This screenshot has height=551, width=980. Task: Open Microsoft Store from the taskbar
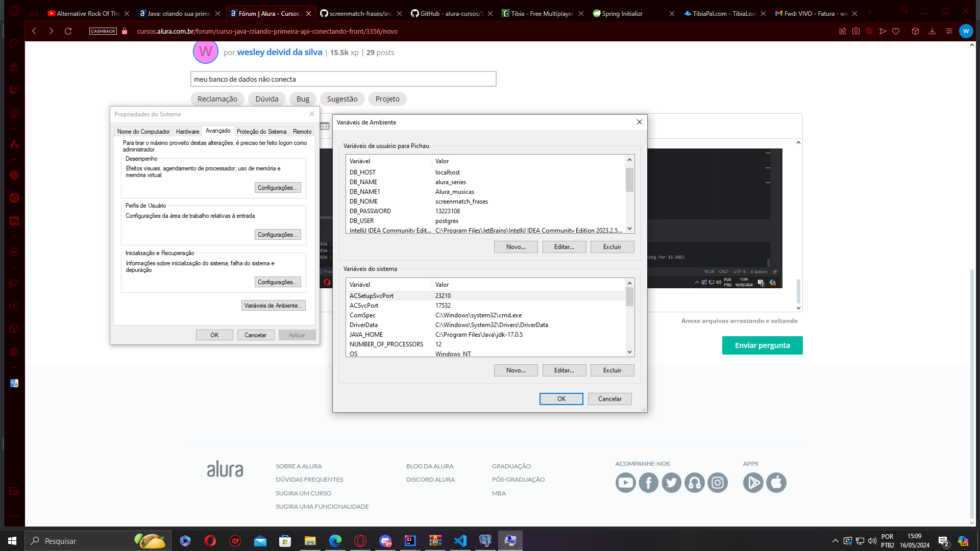[x=285, y=541]
